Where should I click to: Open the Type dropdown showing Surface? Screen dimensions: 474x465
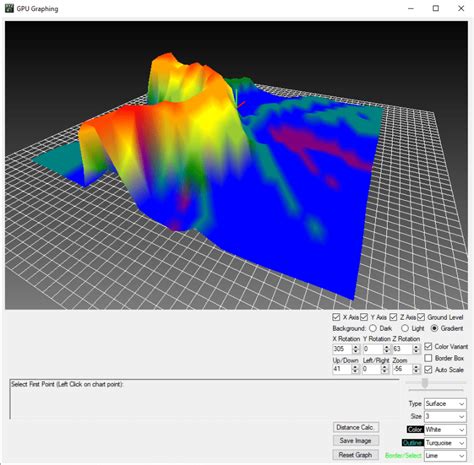click(x=445, y=404)
